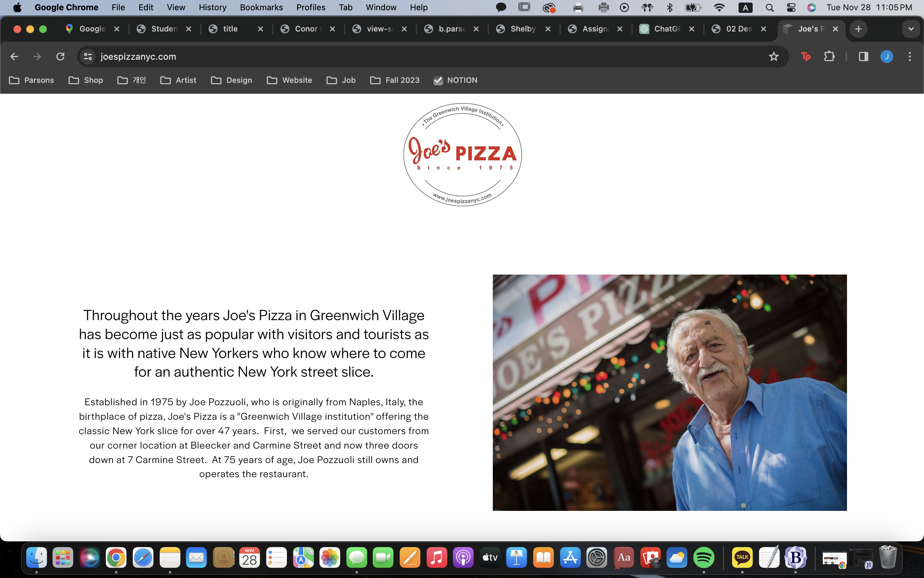Viewport: 924px width, 578px height.
Task: Close the Shelby tab
Action: pyautogui.click(x=548, y=29)
